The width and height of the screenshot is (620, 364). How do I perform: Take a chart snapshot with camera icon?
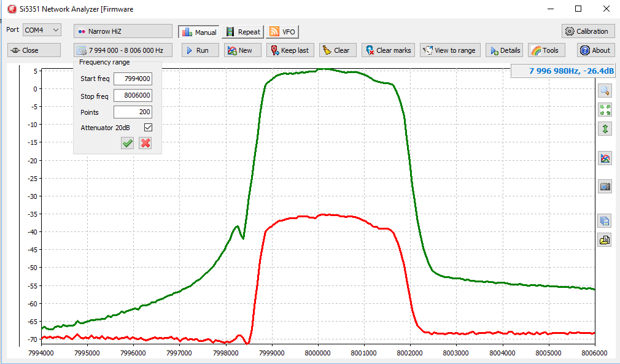click(x=605, y=187)
